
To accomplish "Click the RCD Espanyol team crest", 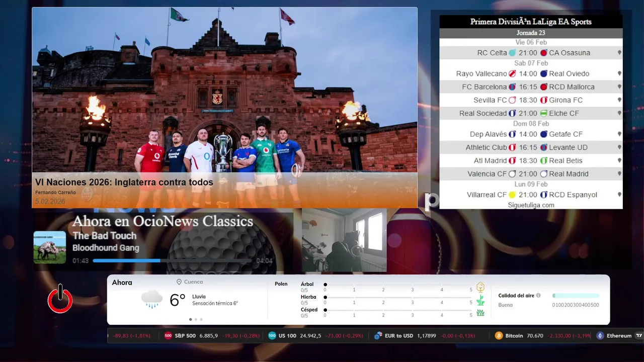I will [543, 195].
